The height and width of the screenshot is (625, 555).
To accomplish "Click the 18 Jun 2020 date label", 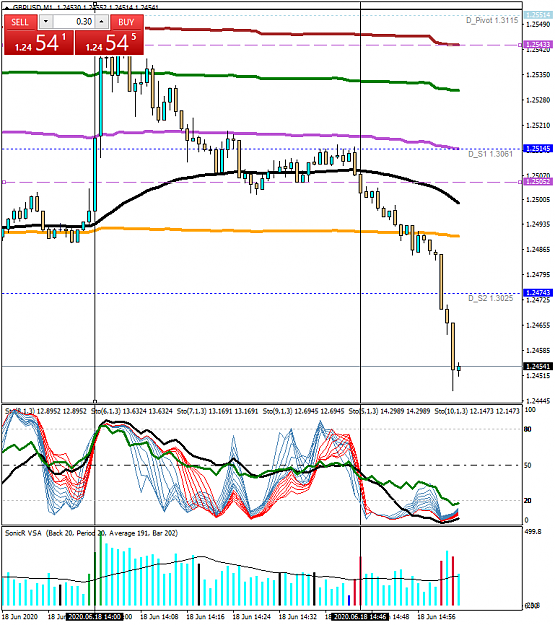I will (x=20, y=617).
